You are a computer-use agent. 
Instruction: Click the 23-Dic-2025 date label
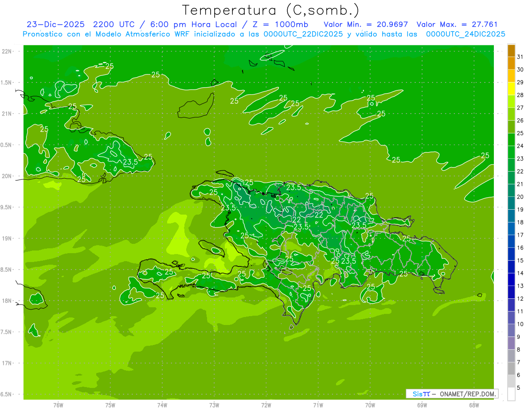point(53,24)
